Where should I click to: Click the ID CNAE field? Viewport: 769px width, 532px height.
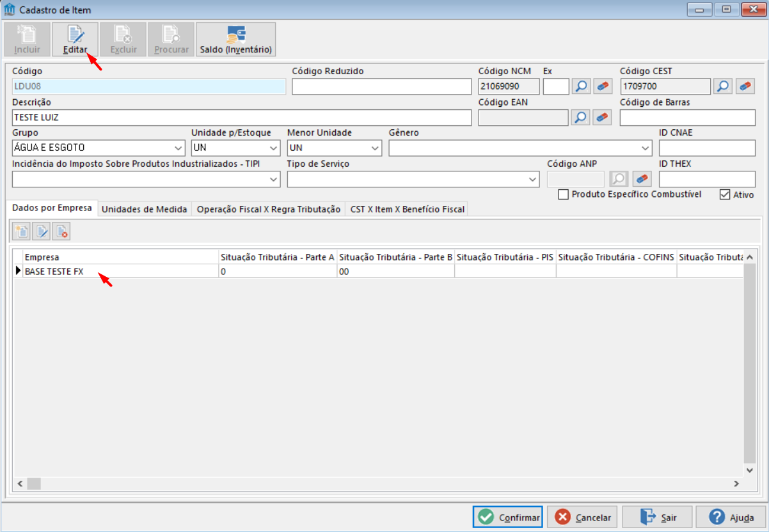coord(707,148)
